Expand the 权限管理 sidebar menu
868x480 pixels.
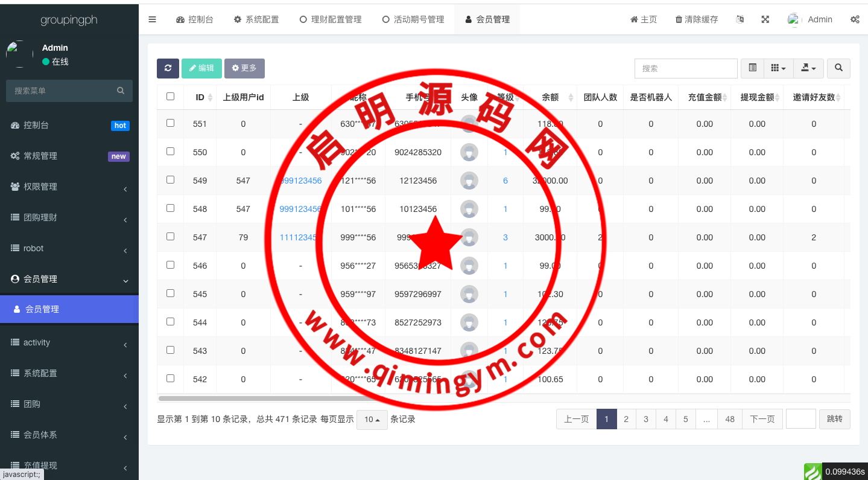(x=69, y=187)
